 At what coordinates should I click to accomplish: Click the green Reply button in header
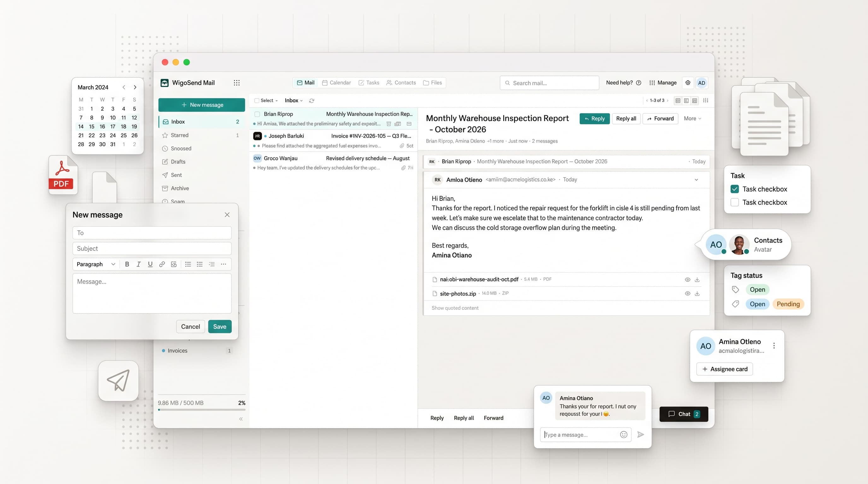tap(595, 118)
